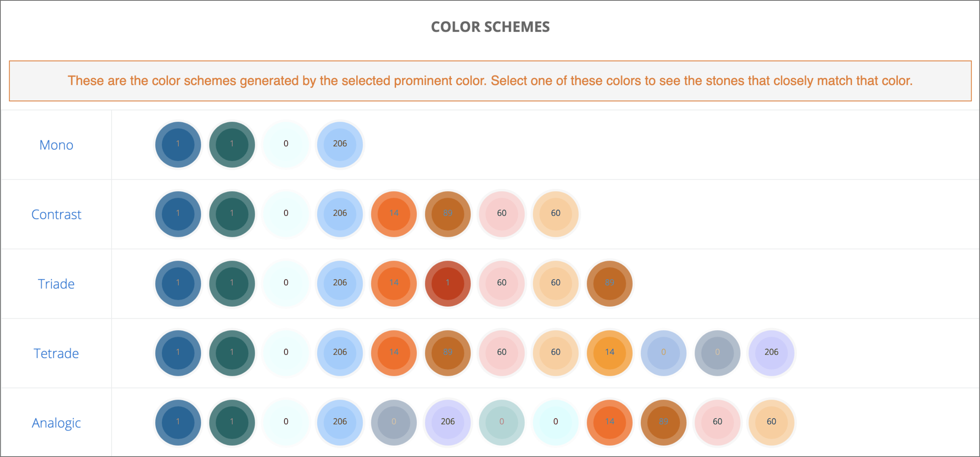Open the Tetrade color scheme link

pos(56,353)
